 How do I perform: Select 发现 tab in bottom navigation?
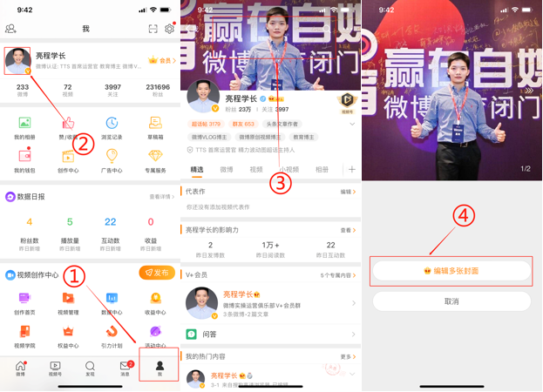[x=90, y=368]
